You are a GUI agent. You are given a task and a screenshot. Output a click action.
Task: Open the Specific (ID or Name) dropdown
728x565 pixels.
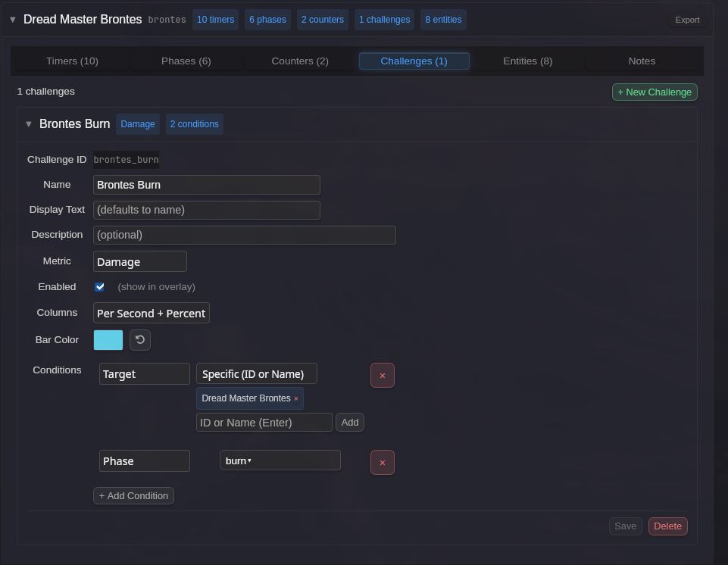pyautogui.click(x=257, y=373)
